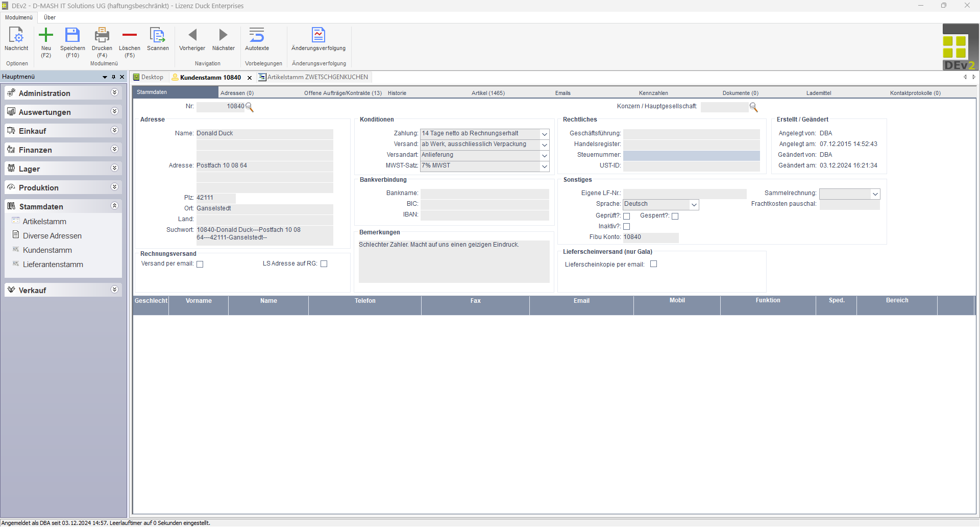Toggle the Inaktiv? checkbox
This screenshot has width=980, height=527.
[627, 227]
